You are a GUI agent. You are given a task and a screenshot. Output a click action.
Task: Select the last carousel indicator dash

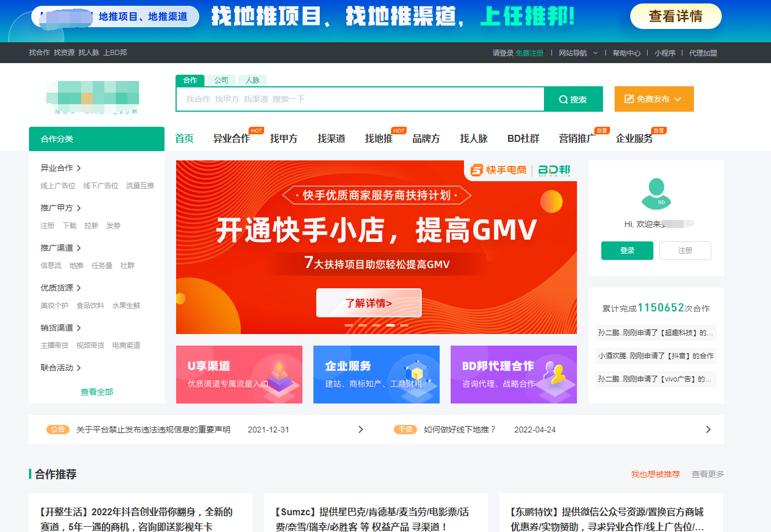click(x=404, y=325)
